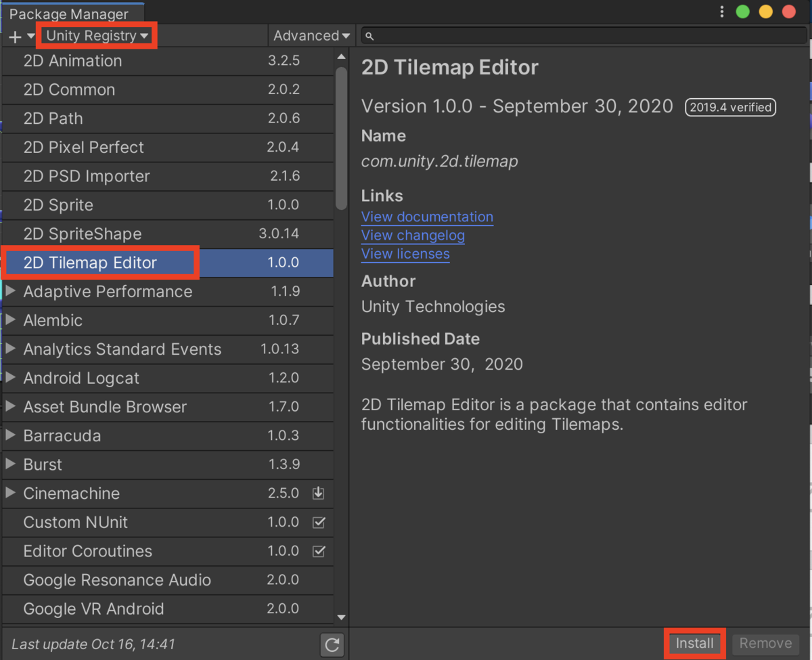Select the 2D SpriteShape package

point(168,234)
